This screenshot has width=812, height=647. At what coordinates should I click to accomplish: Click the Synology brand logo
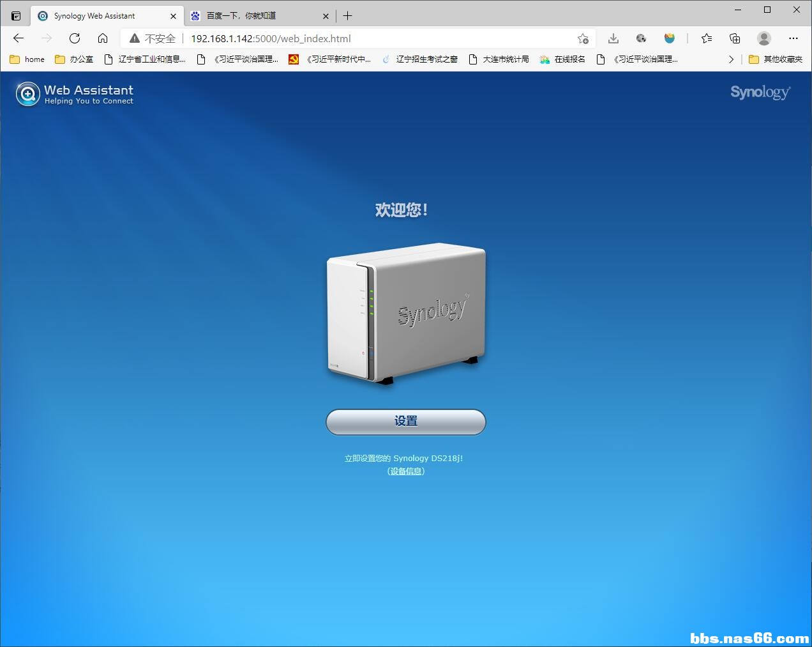point(760,93)
